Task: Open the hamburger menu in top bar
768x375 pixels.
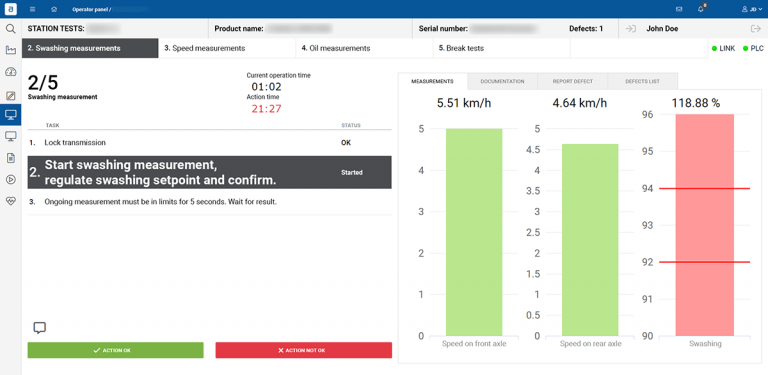Action: (32, 9)
